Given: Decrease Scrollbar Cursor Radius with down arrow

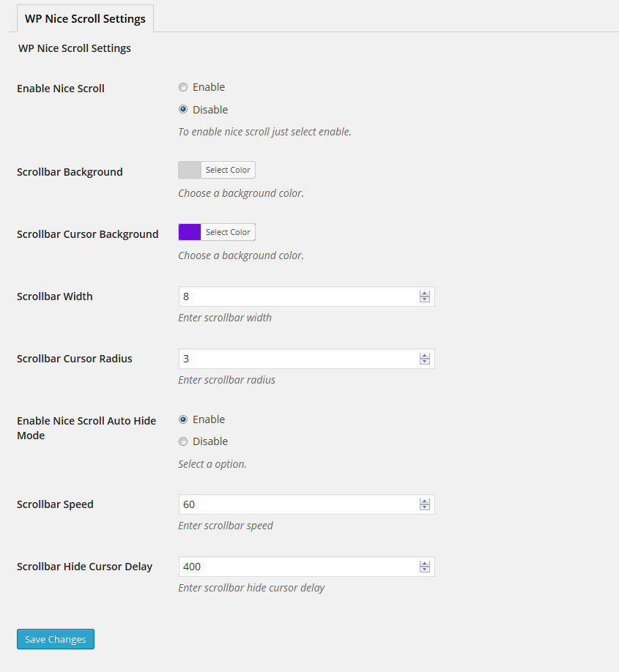Looking at the screenshot, I should [425, 362].
